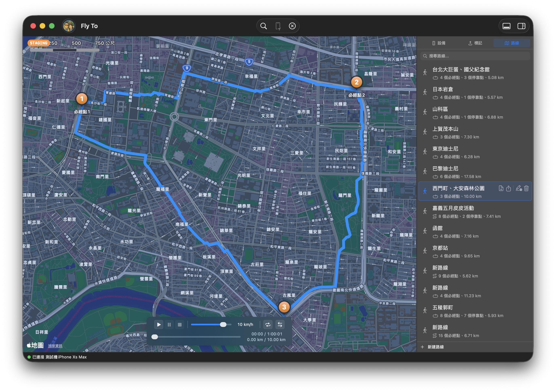The image size is (556, 392).
Task: Stop route playback
Action: [x=180, y=325]
